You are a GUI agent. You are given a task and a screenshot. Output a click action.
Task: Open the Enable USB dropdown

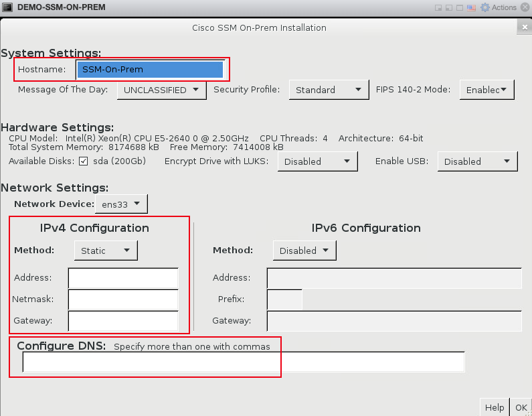pyautogui.click(x=477, y=161)
